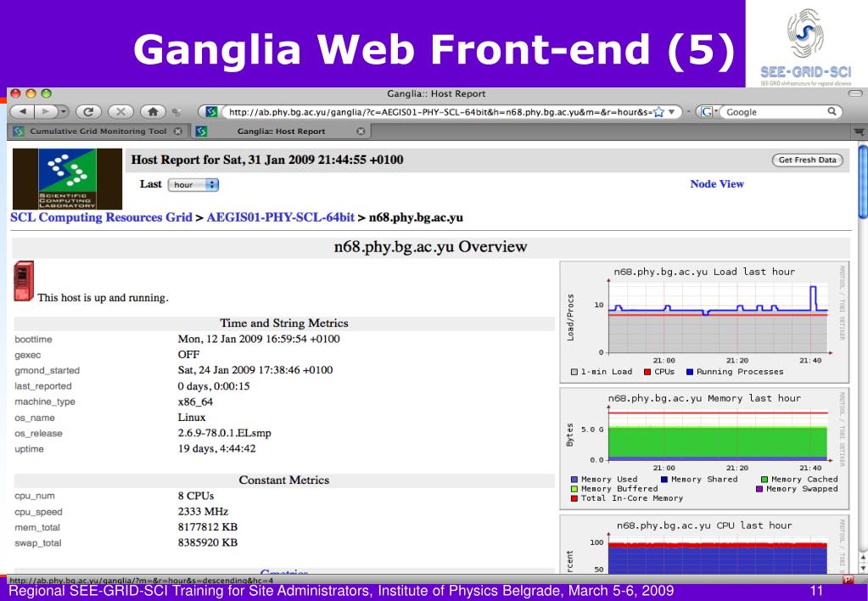Click the site identity icon beside the URL
Image resolution: width=868 pixels, height=601 pixels.
[x=211, y=112]
